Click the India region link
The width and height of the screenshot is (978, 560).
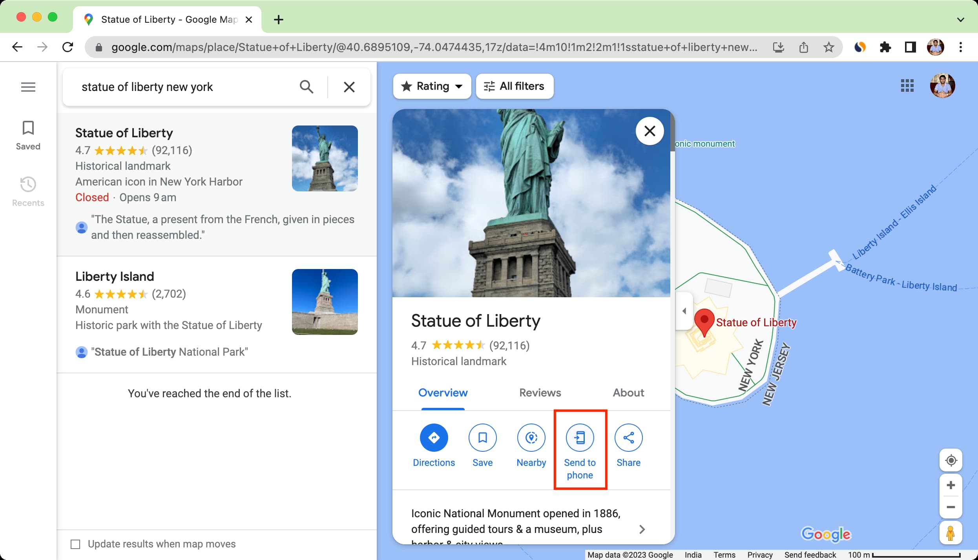tap(693, 555)
